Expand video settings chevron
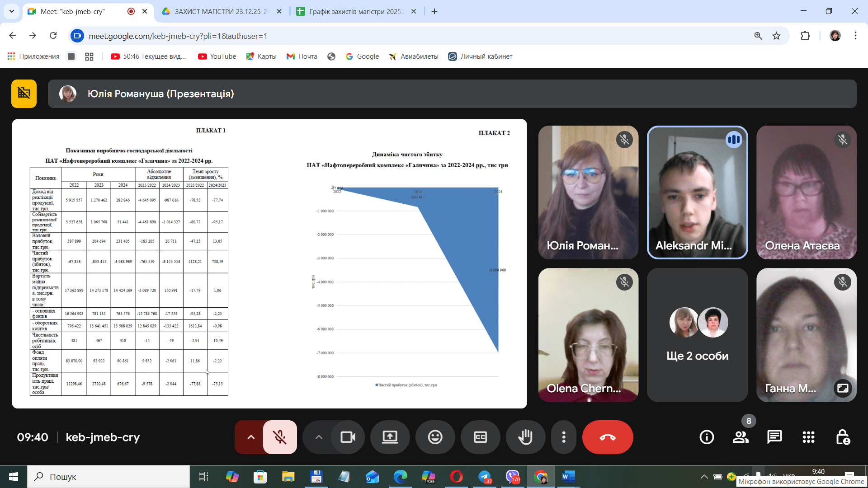868x488 pixels. point(319,437)
